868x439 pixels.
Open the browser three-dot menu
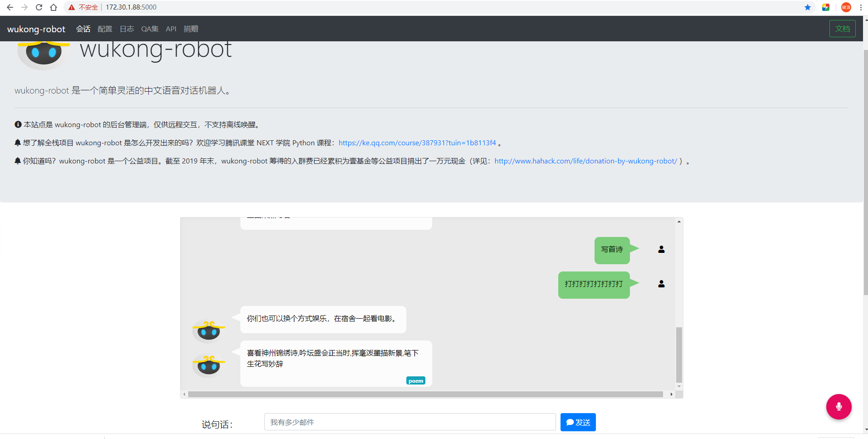tap(861, 7)
